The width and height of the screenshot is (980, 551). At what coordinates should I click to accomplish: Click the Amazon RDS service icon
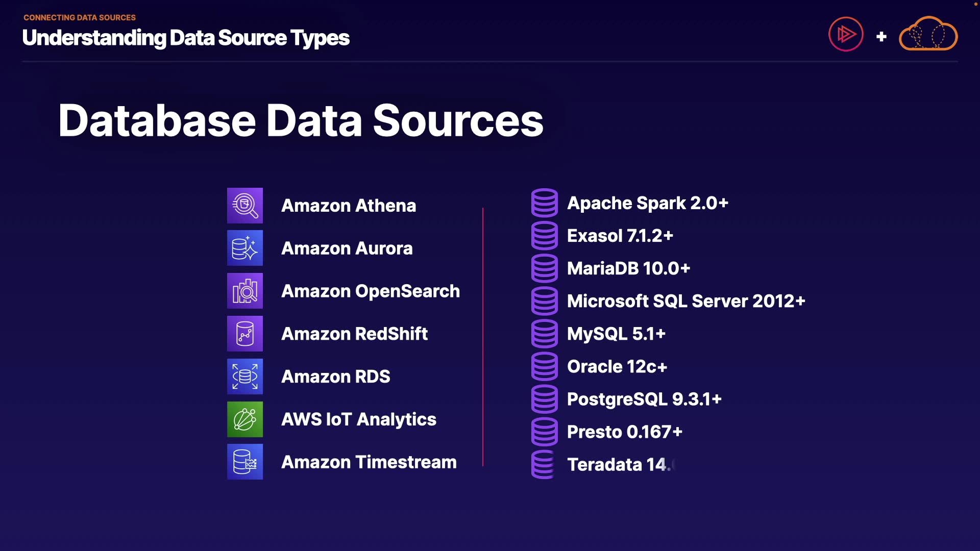245,377
